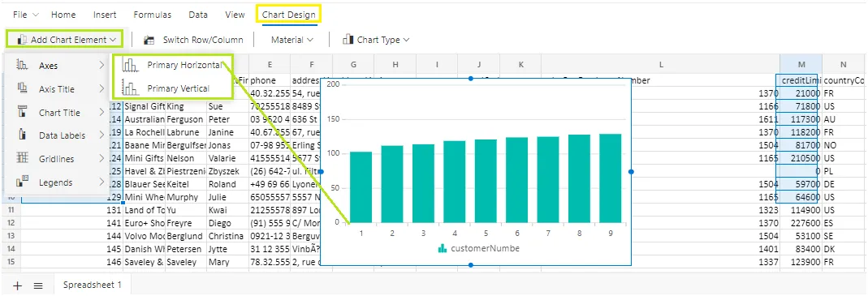Click the creditLimit header cell
Image resolution: width=868 pixels, height=296 pixels.
tap(801, 81)
